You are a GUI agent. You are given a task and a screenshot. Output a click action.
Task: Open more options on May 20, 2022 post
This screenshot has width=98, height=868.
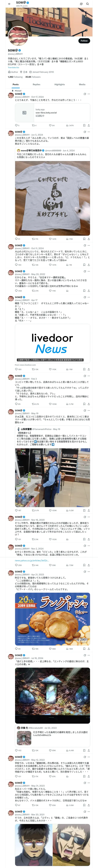(x=89, y=271)
